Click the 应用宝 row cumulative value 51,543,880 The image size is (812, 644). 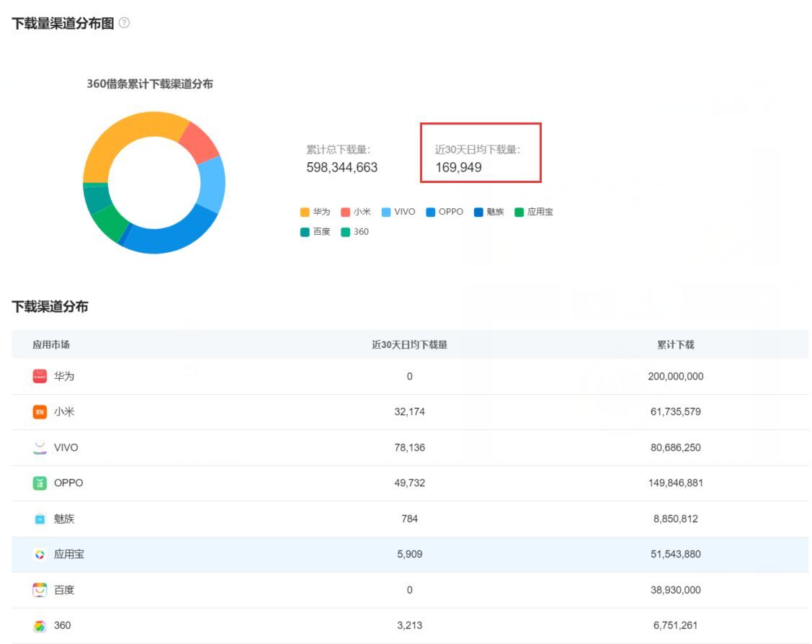coord(675,554)
